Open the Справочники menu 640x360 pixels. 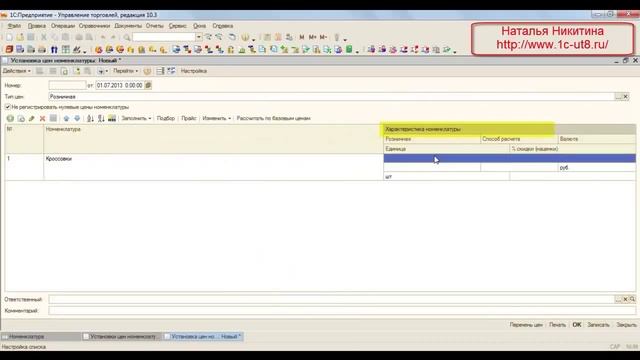click(94, 26)
